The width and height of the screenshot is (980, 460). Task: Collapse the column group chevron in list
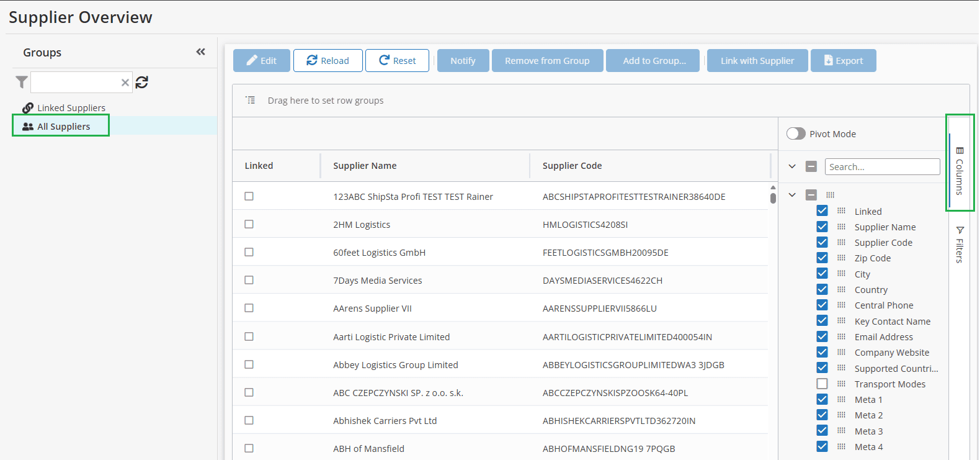point(792,195)
